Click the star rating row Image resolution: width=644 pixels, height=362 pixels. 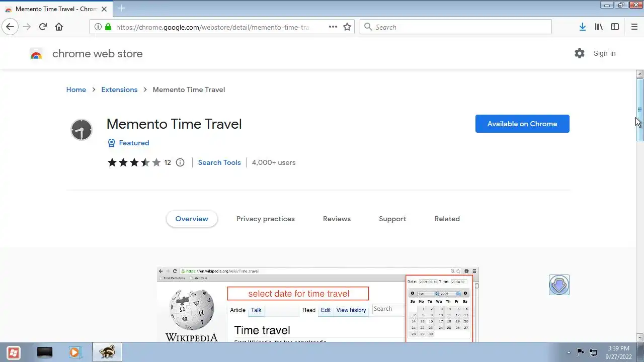coord(134,162)
